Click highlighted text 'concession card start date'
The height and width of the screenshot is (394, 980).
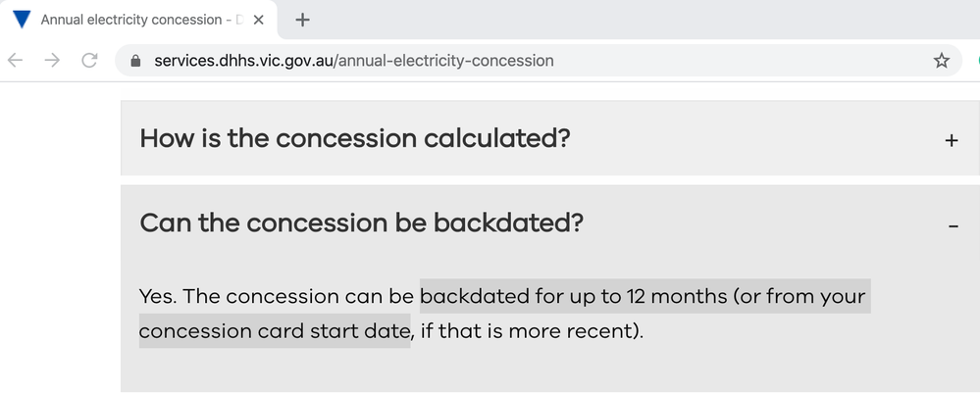(274, 331)
